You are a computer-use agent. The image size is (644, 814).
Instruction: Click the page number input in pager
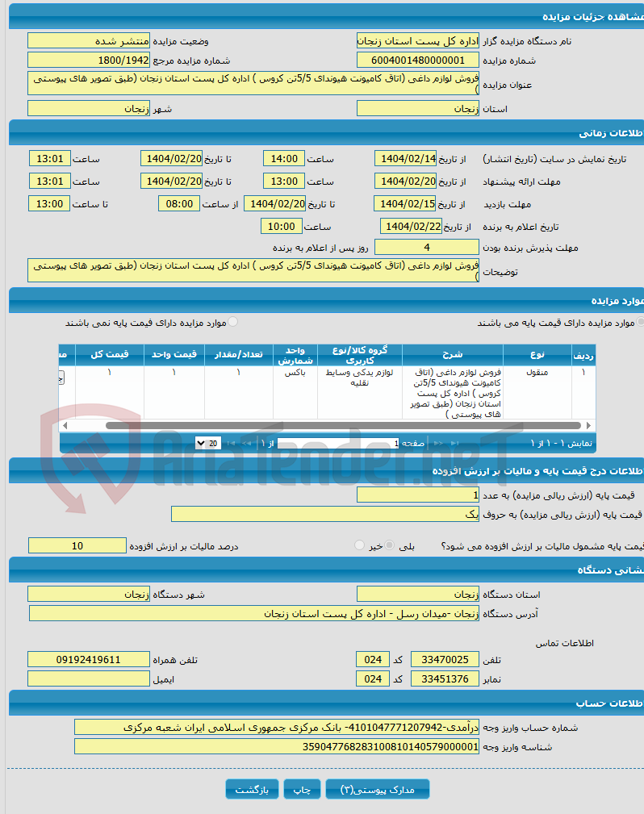(339, 443)
